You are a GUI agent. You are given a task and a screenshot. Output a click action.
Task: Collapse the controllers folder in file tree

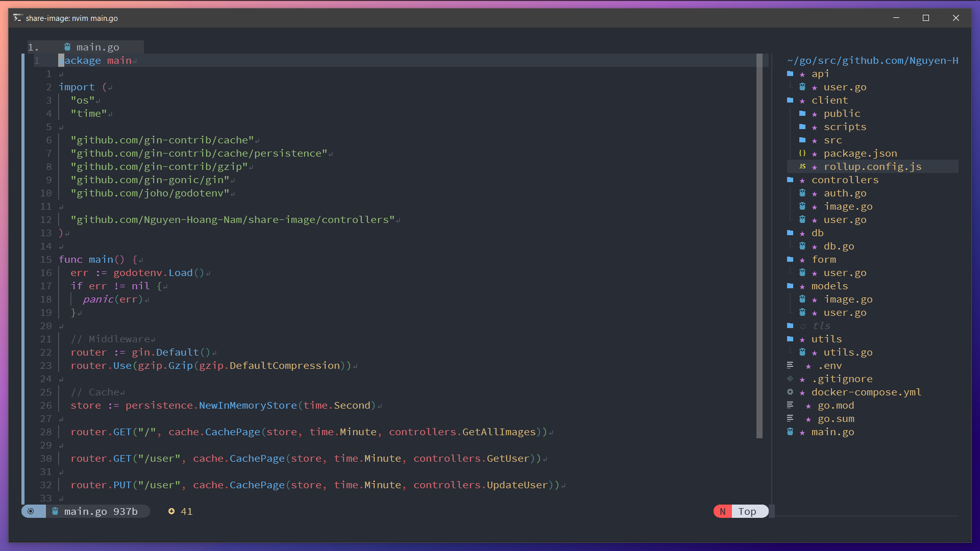tap(844, 180)
